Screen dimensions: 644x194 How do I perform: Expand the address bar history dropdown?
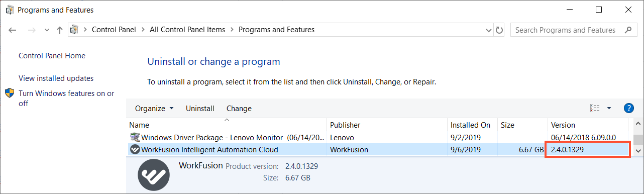(x=489, y=30)
